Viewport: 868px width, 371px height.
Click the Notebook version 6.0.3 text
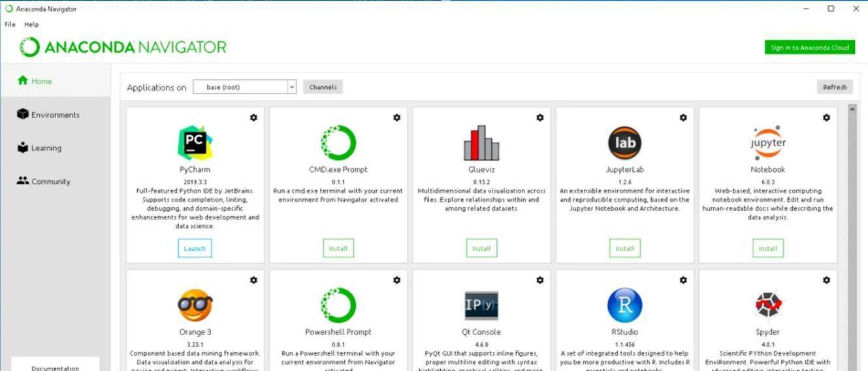click(x=768, y=182)
